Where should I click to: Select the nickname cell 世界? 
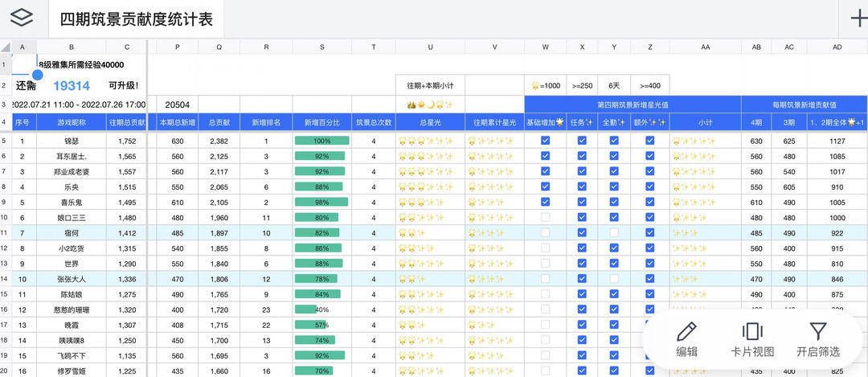pyautogui.click(x=72, y=264)
